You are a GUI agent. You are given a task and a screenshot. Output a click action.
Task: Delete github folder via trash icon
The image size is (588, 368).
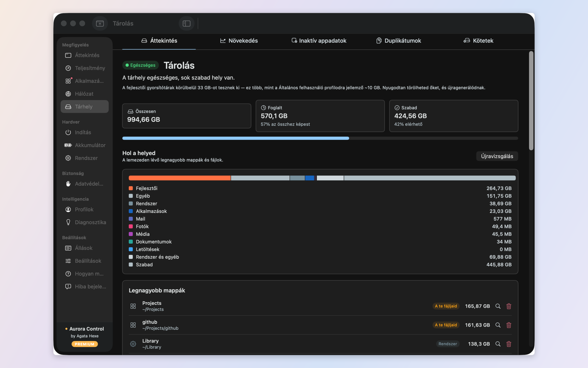[x=509, y=325]
